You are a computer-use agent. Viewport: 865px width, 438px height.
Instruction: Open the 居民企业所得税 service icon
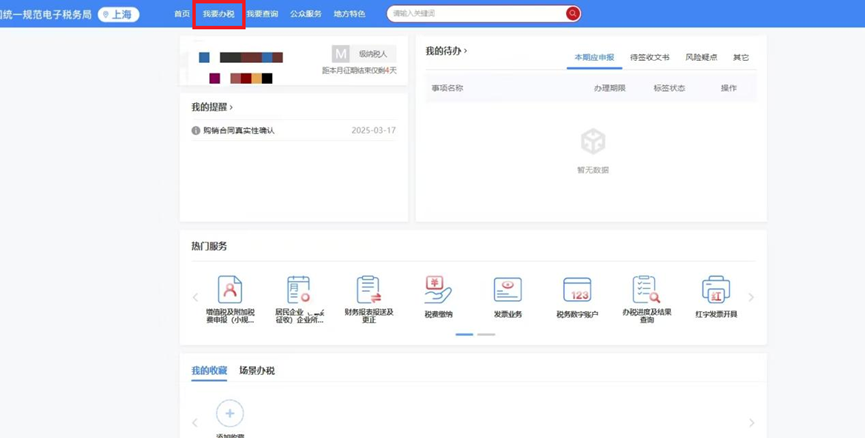point(299,290)
